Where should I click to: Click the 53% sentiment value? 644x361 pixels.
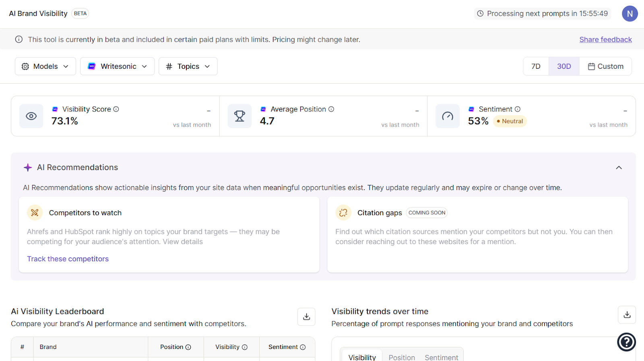[478, 121]
